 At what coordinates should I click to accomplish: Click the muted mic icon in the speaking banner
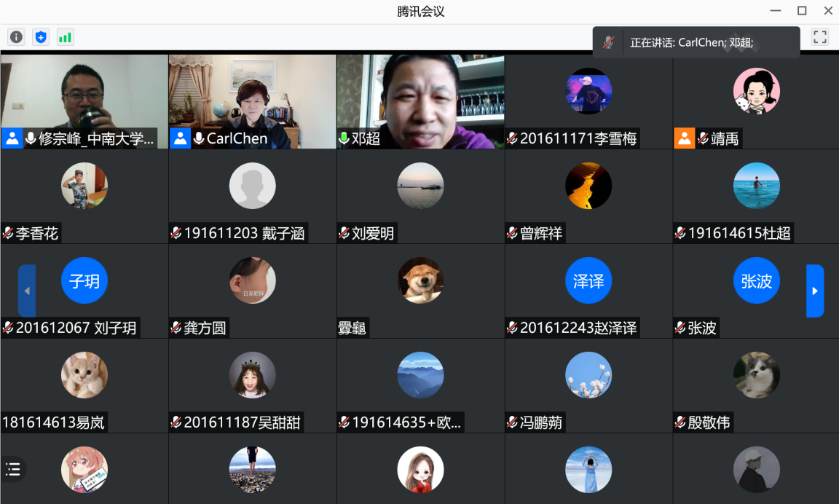pyautogui.click(x=608, y=42)
